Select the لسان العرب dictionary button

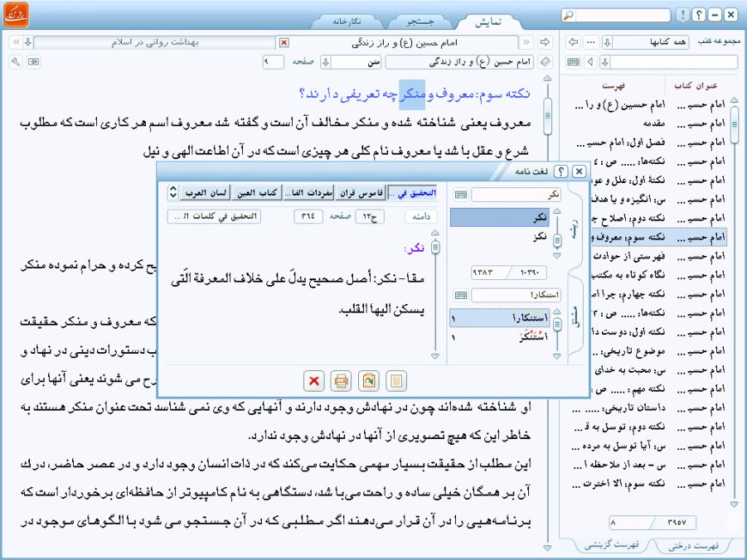(206, 193)
